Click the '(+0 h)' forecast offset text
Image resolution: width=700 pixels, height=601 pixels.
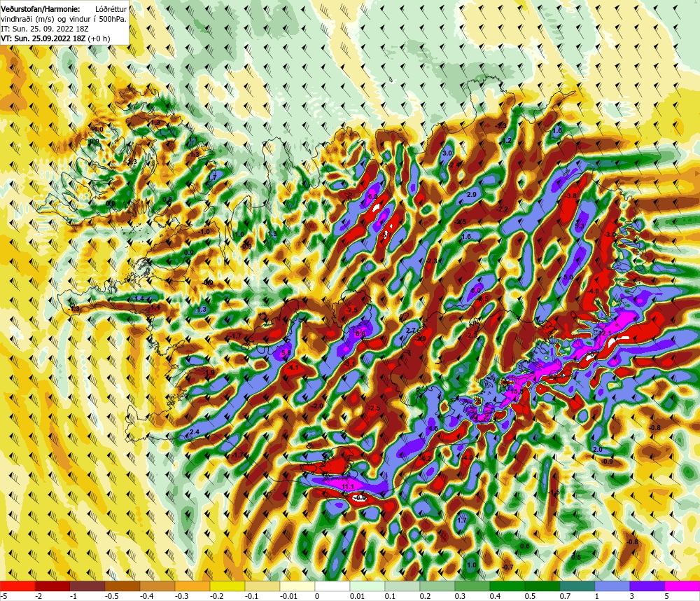(99, 39)
